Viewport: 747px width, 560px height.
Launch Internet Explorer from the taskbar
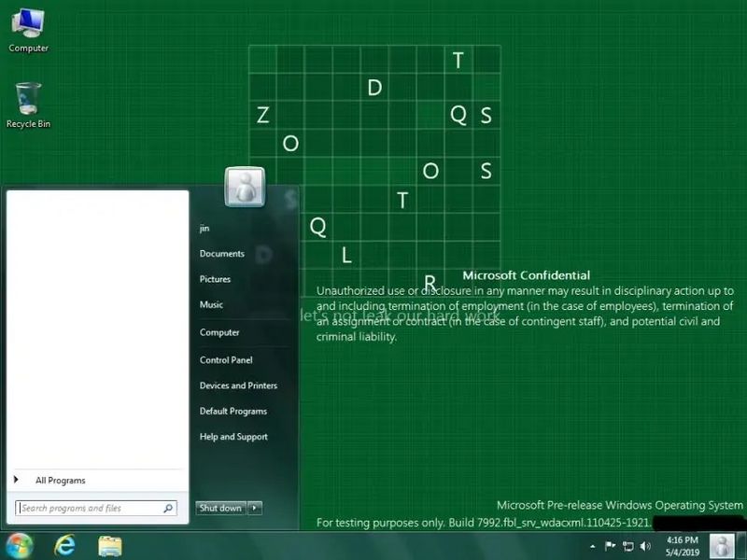coord(64,546)
